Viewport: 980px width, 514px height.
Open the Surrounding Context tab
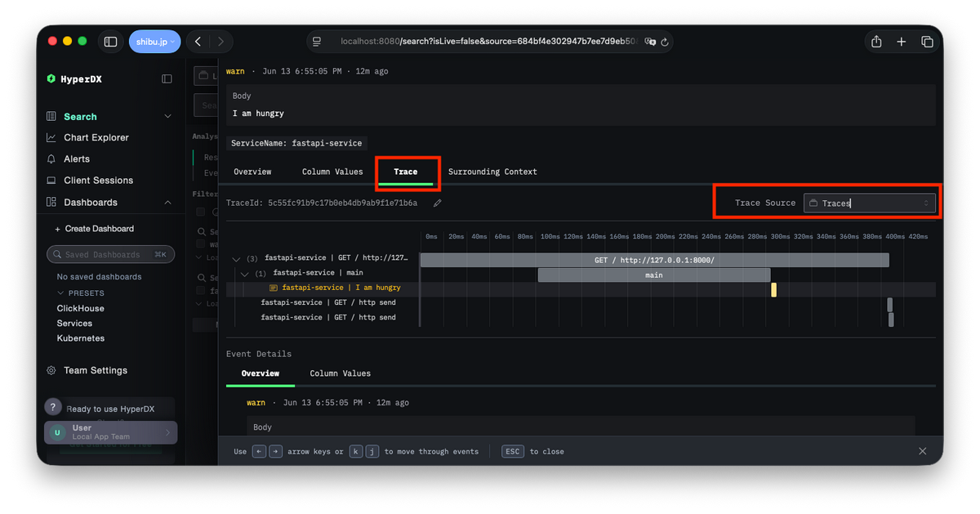pos(492,172)
